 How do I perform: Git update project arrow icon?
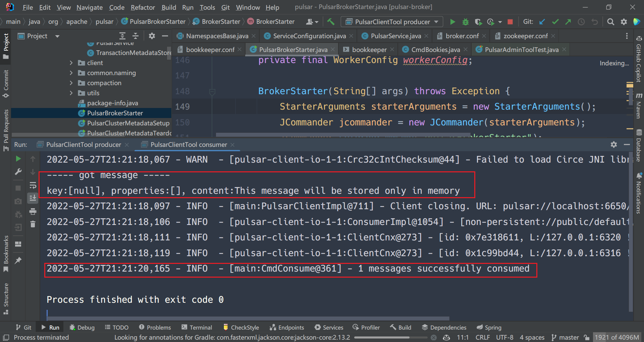(x=542, y=22)
